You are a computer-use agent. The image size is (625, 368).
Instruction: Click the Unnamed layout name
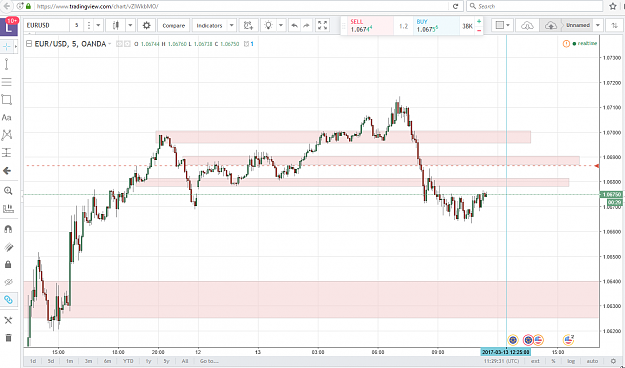(578, 26)
